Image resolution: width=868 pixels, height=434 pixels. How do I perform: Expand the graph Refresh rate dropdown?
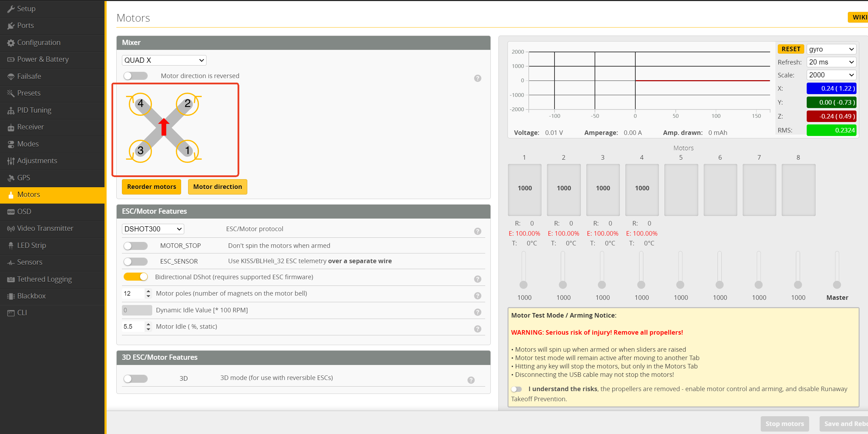831,62
